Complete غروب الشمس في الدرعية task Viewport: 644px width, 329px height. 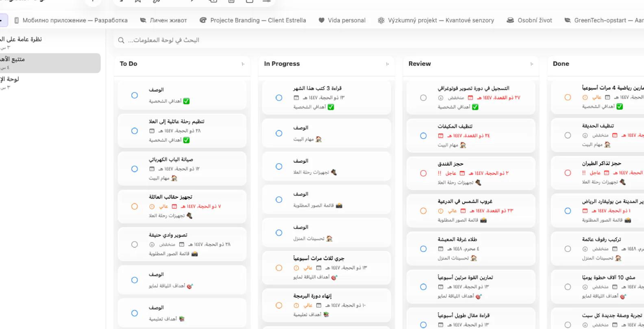coord(423,211)
